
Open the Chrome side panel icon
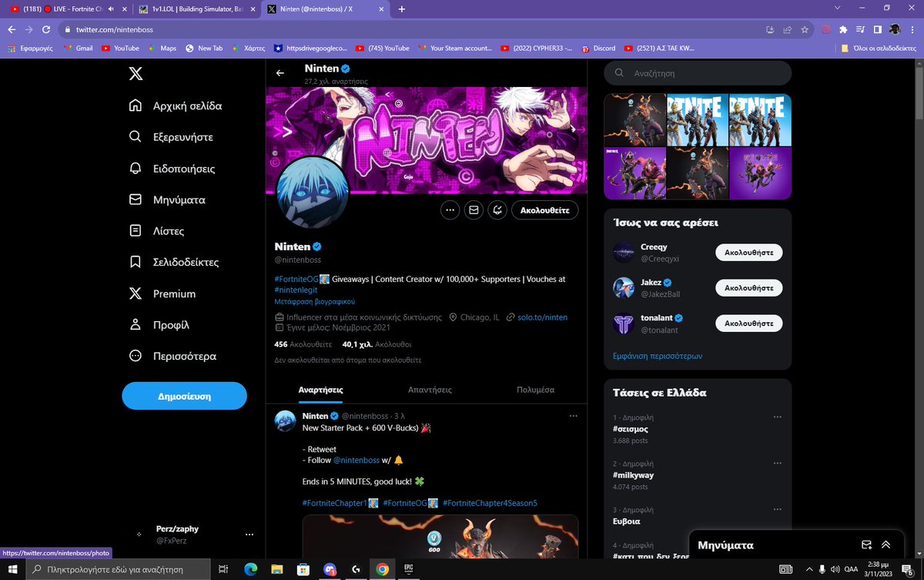[x=878, y=29]
